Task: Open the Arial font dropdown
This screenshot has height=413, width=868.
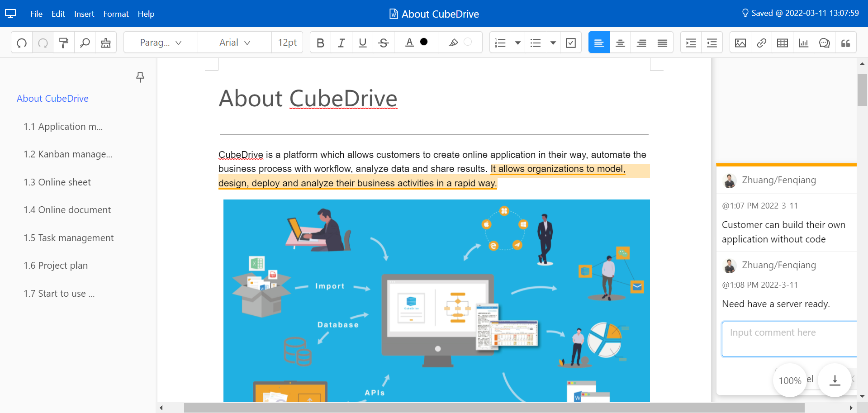Action: (x=235, y=43)
